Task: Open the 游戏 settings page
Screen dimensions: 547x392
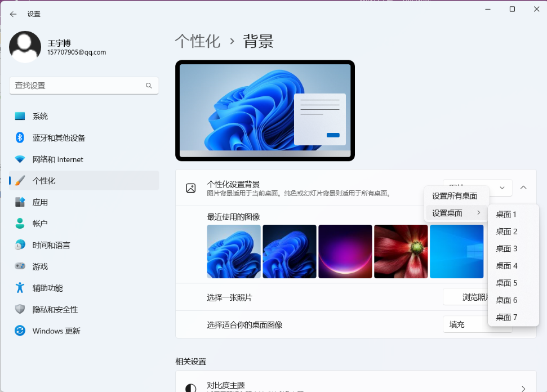Action: tap(84, 266)
